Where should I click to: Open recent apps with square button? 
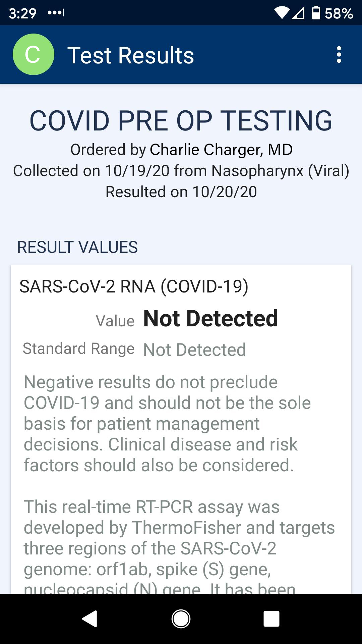point(271,619)
